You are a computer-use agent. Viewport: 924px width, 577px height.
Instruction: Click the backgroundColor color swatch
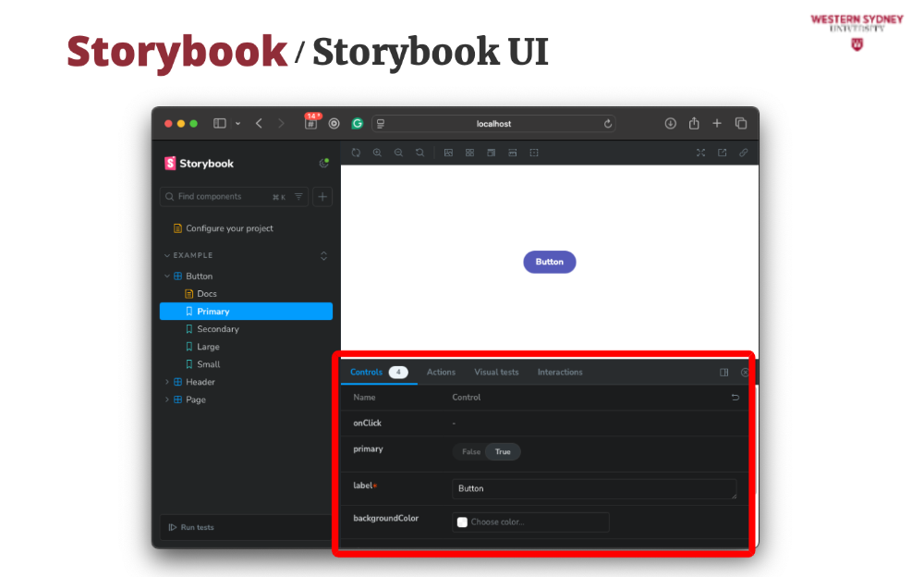(463, 522)
